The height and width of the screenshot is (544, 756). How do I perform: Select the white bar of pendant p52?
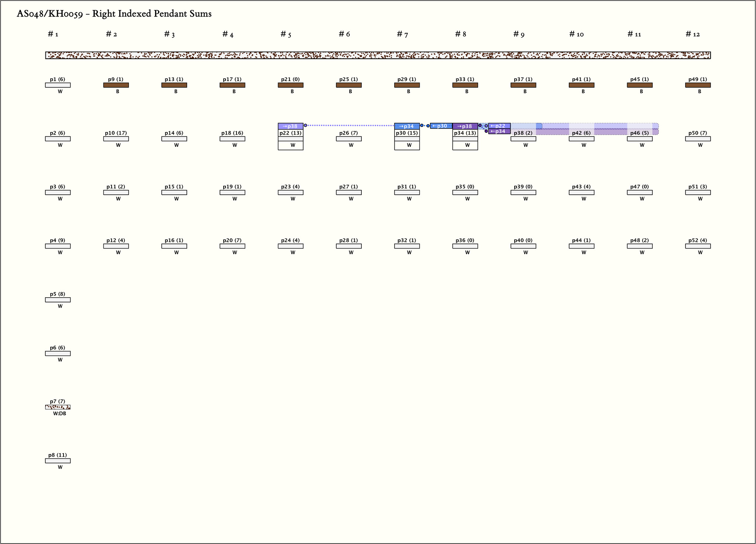click(x=698, y=246)
